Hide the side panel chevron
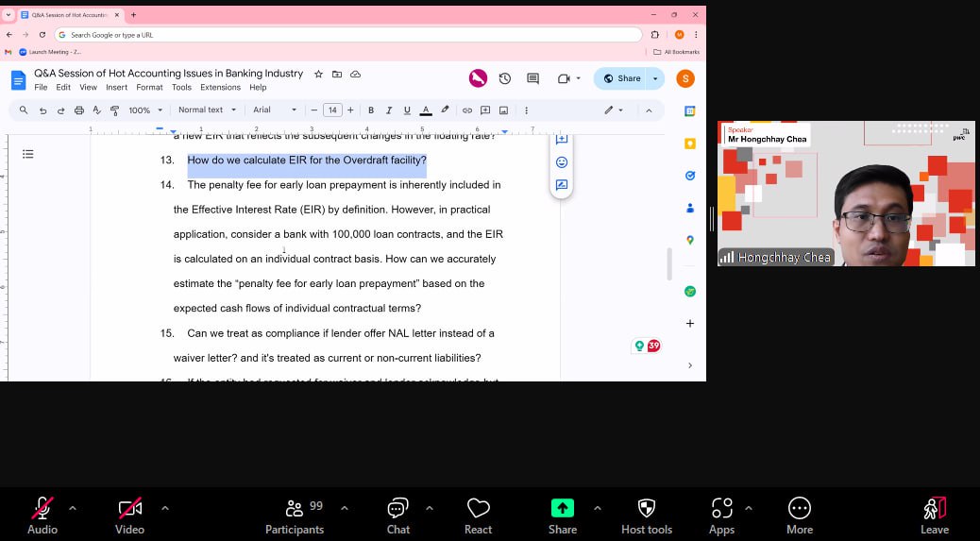 (x=690, y=365)
